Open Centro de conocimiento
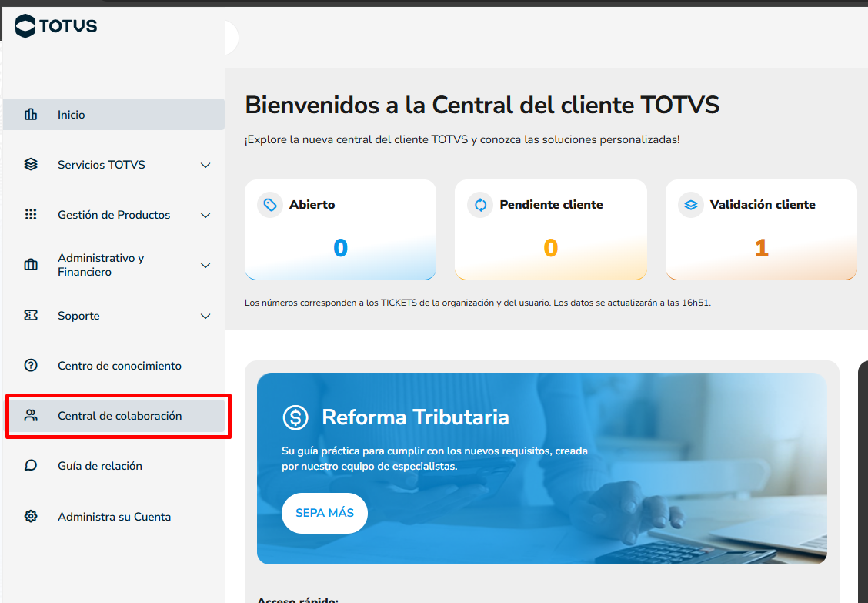868x603 pixels. 114,365
